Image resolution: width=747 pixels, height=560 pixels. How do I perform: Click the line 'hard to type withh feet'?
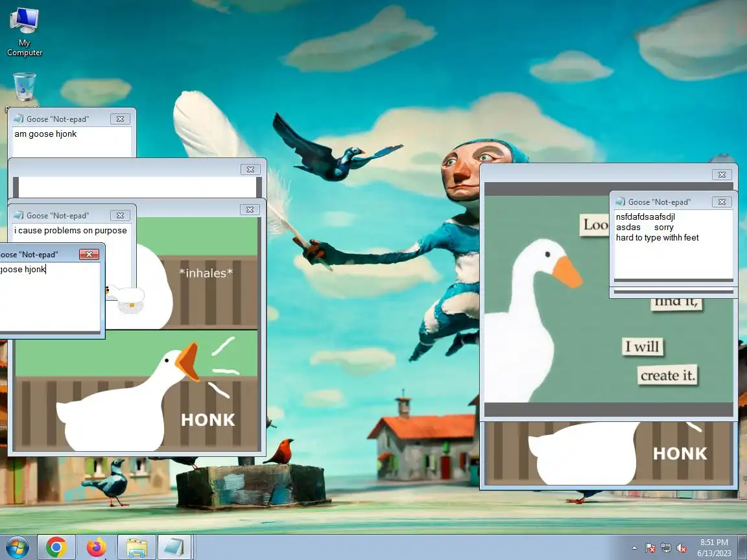click(x=657, y=237)
